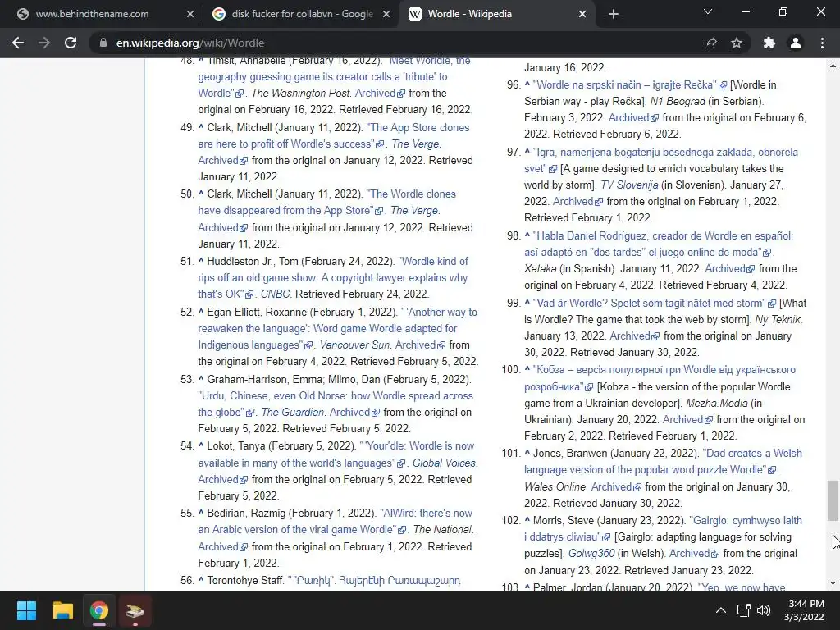Jump back from reference 98 caret

tap(527, 235)
